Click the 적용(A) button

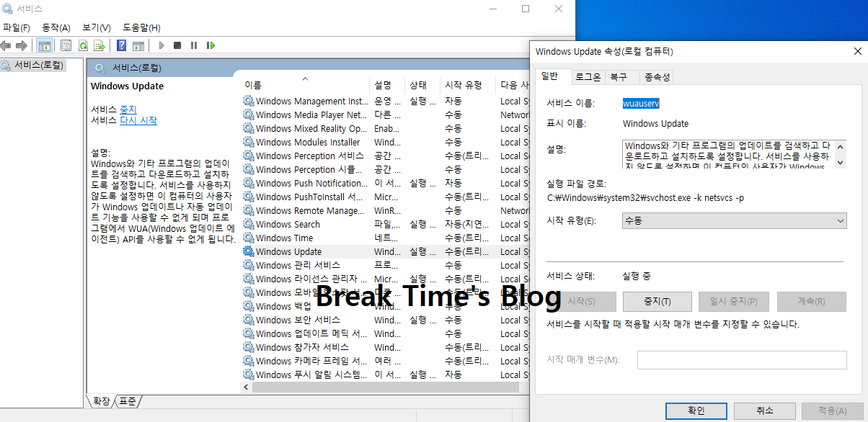click(x=833, y=411)
